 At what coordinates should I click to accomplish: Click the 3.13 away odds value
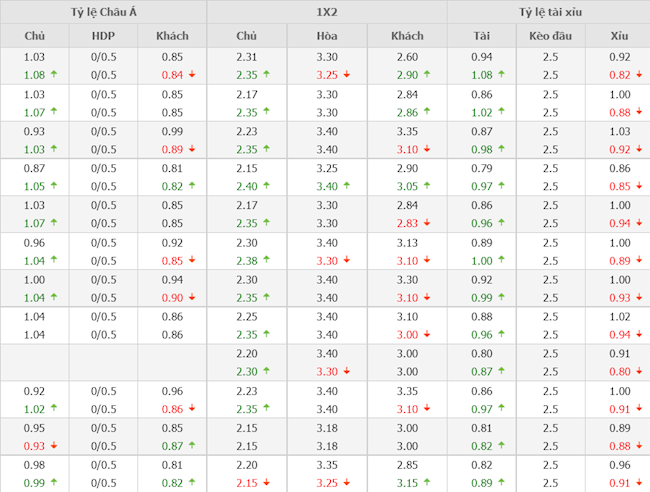click(406, 242)
